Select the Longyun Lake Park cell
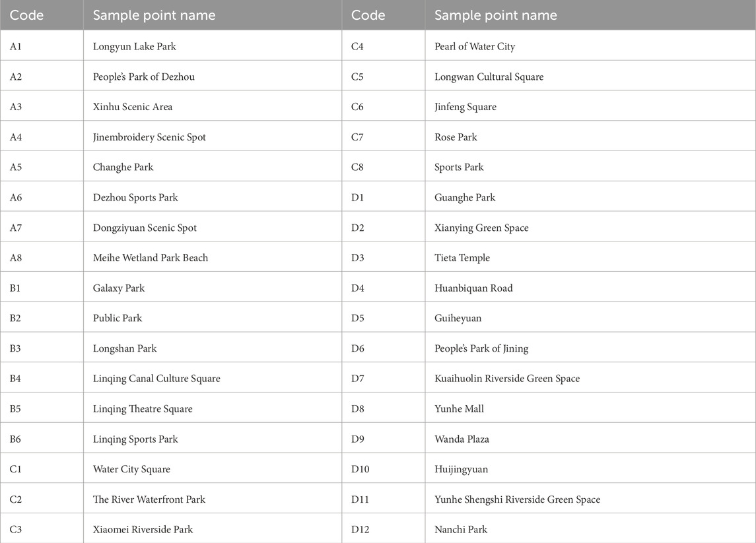This screenshot has height=543, width=756. [135, 46]
